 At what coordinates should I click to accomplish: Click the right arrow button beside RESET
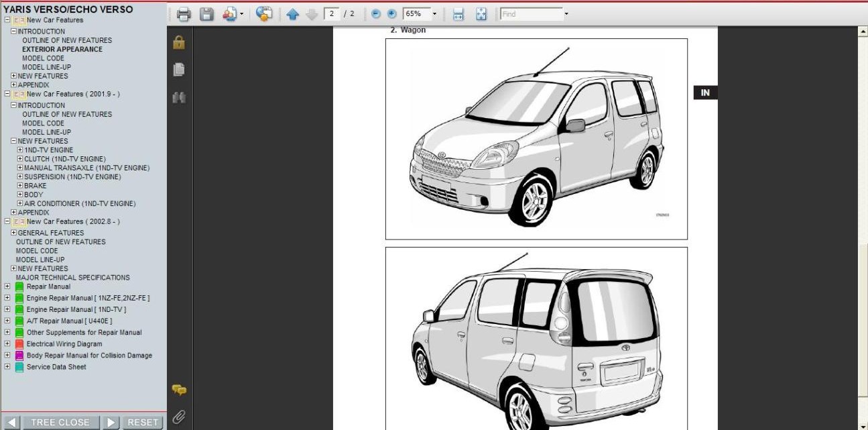tap(111, 423)
